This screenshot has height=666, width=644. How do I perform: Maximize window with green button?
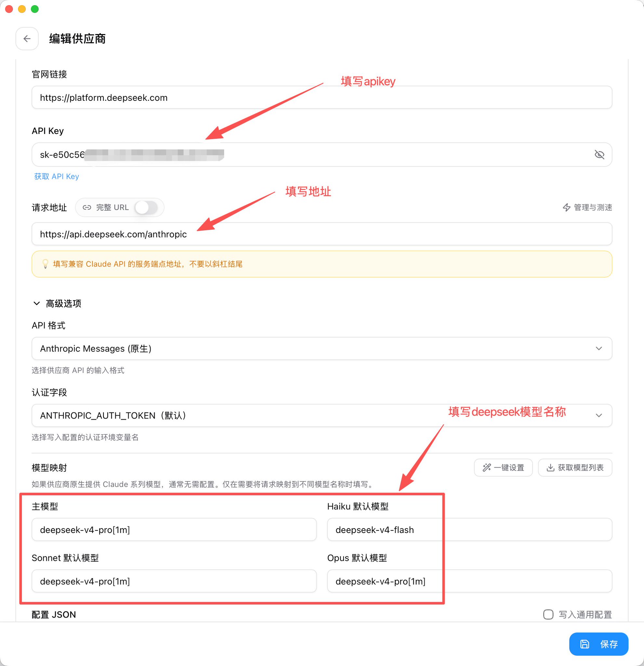(35, 9)
